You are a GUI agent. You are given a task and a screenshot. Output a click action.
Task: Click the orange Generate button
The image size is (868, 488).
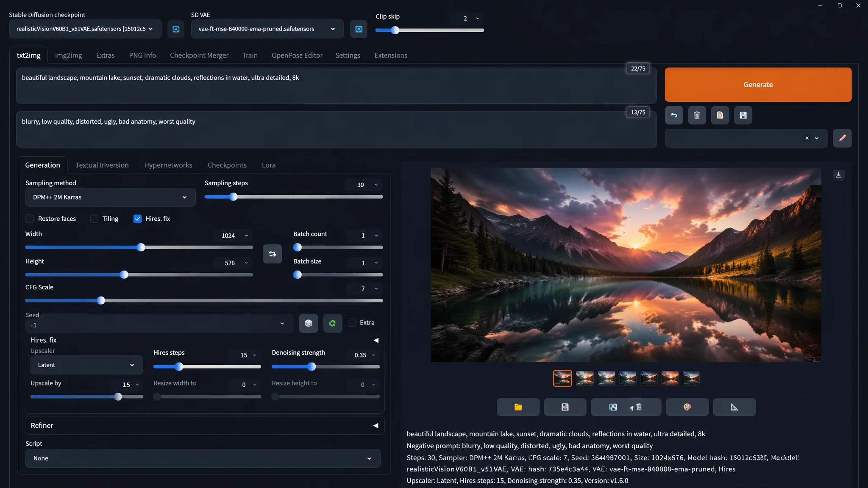[x=758, y=85]
